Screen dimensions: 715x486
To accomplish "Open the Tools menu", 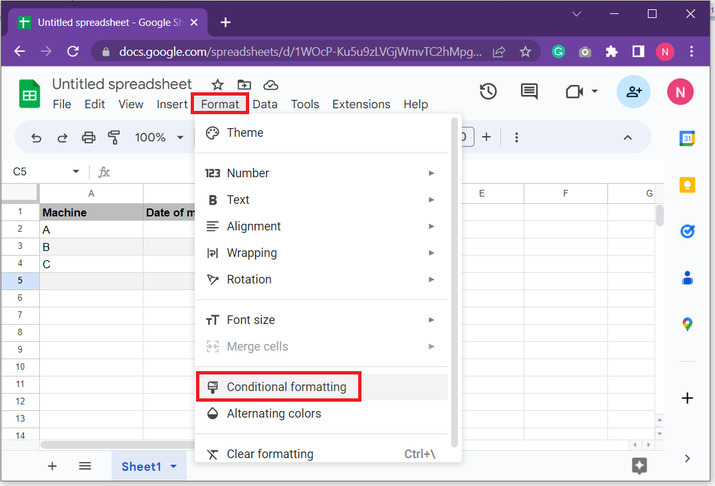I will click(305, 104).
